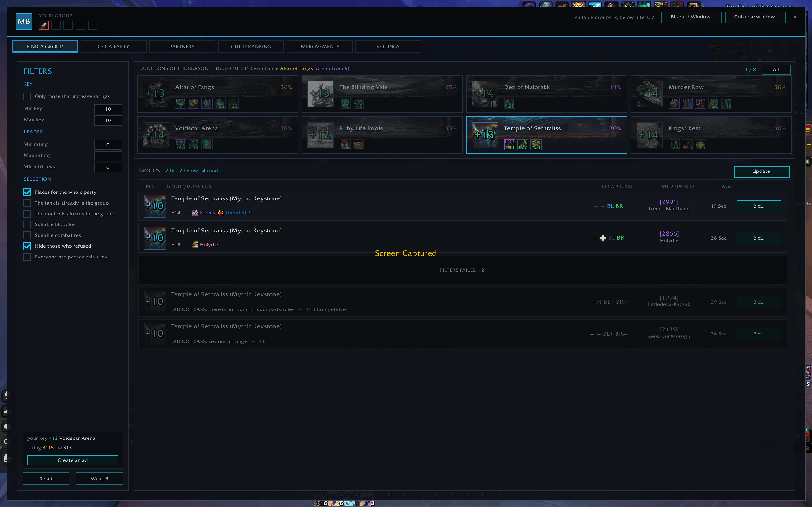Edit the Min rating field
The height and width of the screenshot is (507, 812).
(x=108, y=145)
